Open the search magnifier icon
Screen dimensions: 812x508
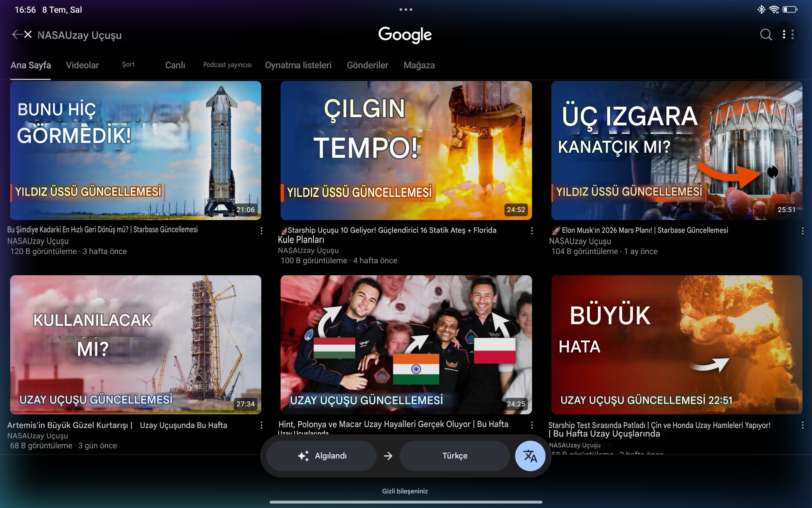point(766,34)
